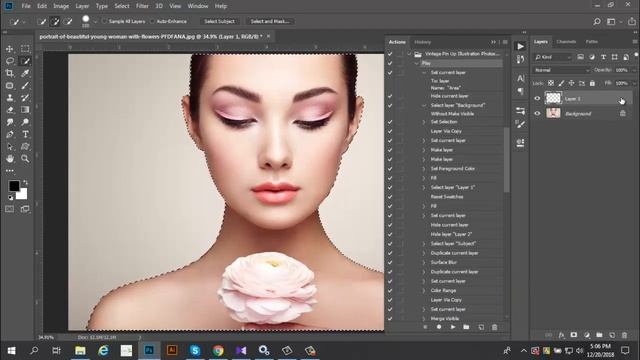
Task: Lock all with padlock icon
Action: (592, 83)
